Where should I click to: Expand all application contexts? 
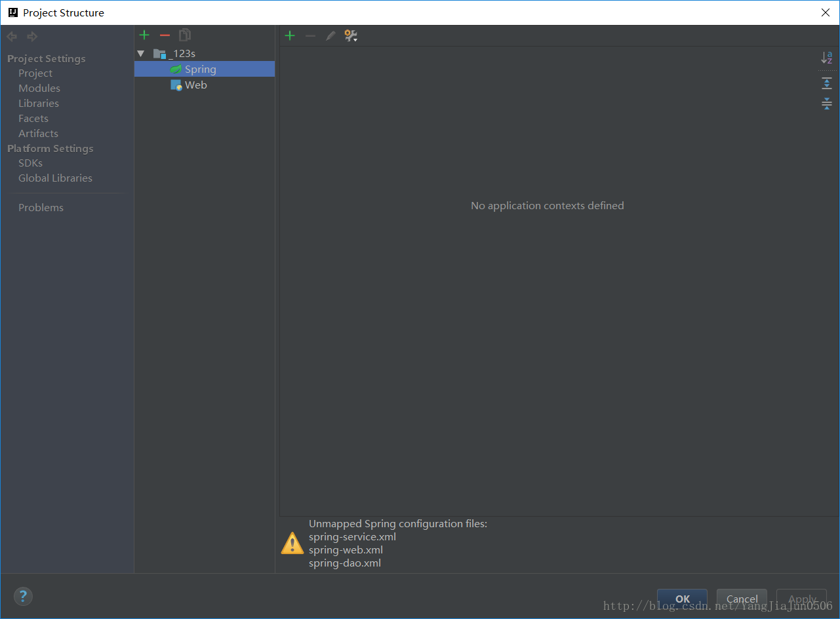(827, 83)
